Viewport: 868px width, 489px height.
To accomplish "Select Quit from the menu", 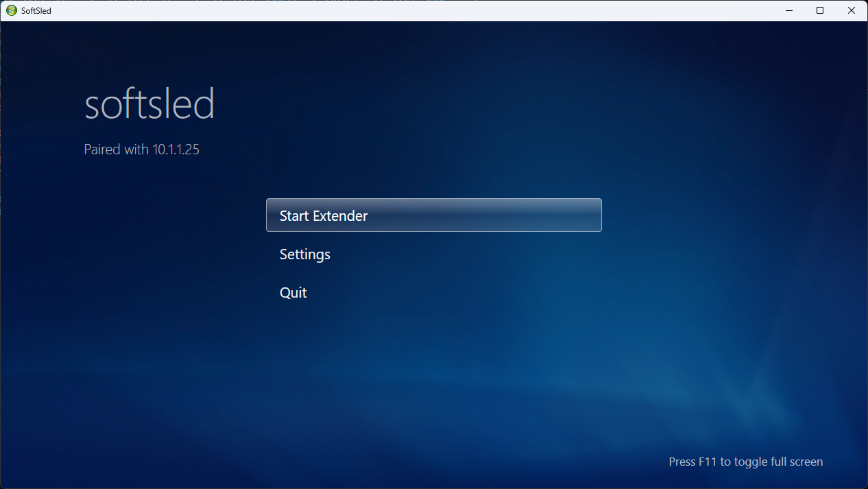I will click(433, 293).
